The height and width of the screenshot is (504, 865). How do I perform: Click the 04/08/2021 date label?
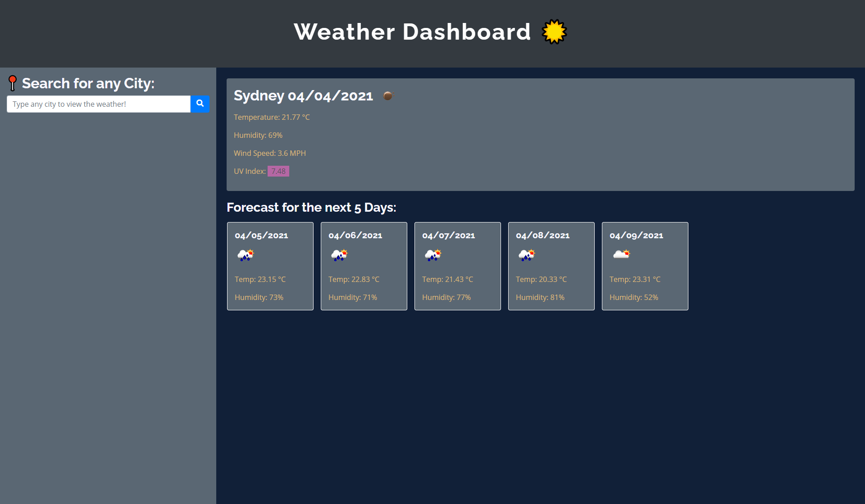click(542, 235)
